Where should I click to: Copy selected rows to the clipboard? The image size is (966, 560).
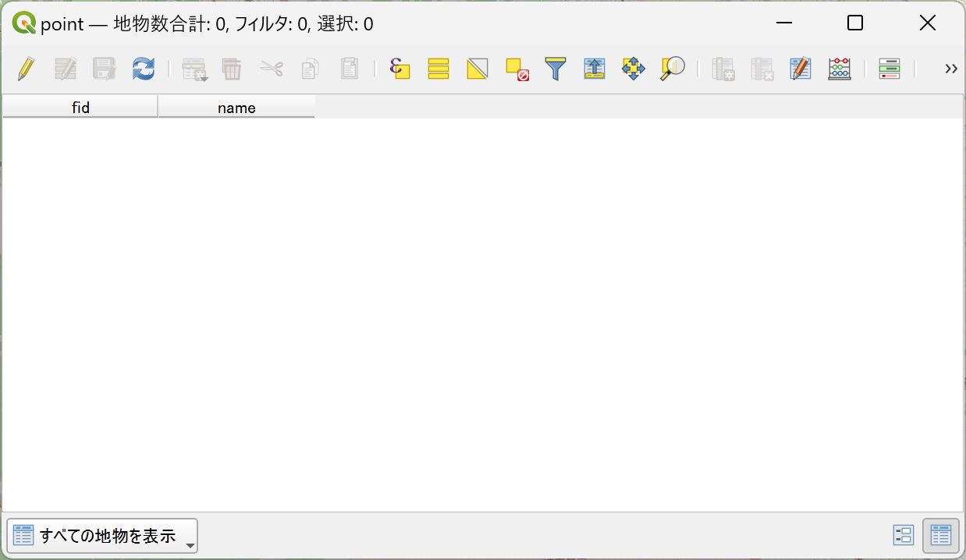[x=310, y=69]
